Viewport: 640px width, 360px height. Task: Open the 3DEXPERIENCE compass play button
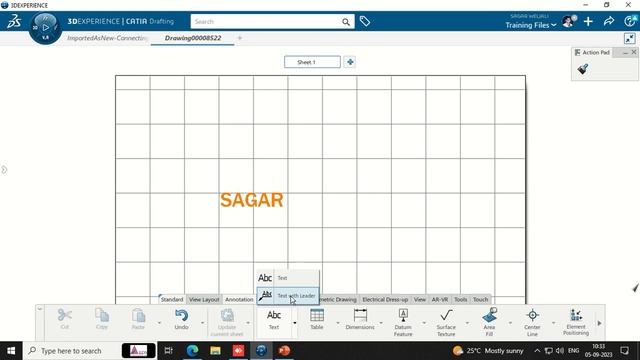[46, 27]
